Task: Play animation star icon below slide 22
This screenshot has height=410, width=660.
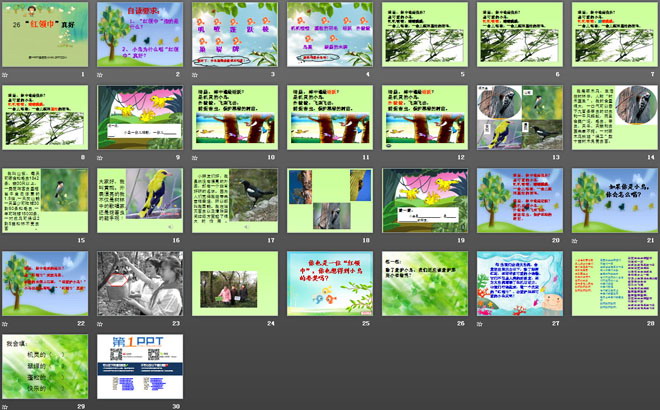Action: click(x=5, y=324)
